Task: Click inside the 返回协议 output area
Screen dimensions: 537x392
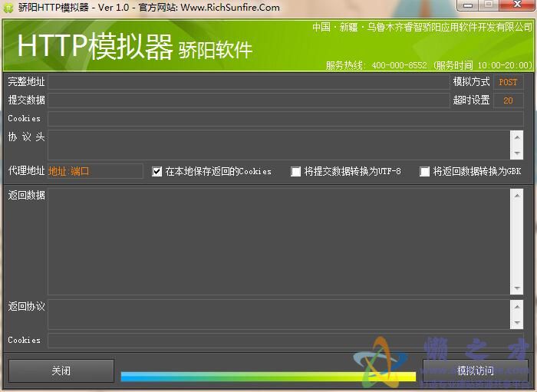Action: coord(279,315)
